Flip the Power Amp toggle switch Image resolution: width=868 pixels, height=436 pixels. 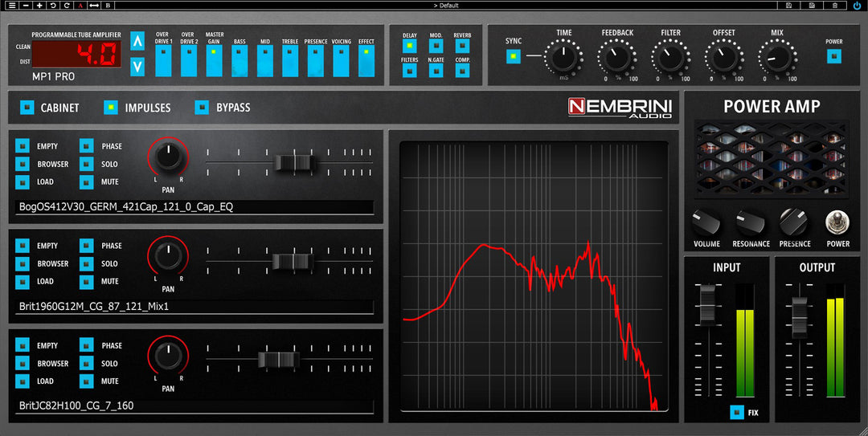tap(837, 222)
